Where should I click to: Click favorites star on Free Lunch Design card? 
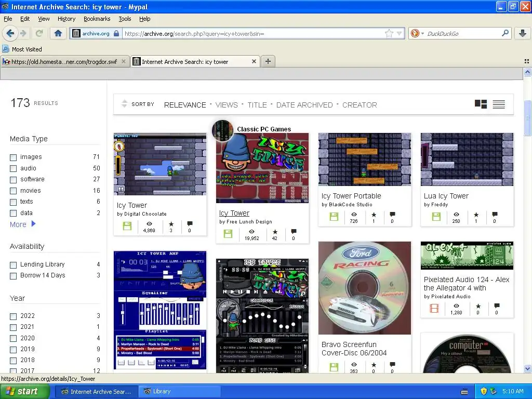pos(275,232)
